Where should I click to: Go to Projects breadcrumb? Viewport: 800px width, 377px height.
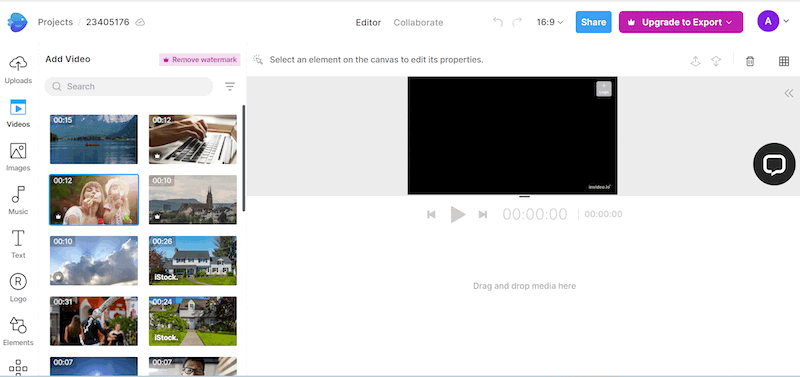pos(55,22)
